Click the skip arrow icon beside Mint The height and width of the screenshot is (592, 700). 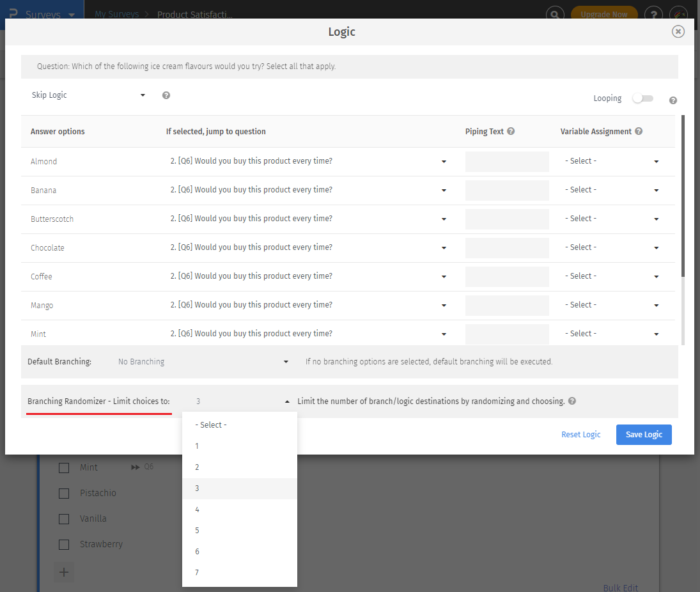135,467
